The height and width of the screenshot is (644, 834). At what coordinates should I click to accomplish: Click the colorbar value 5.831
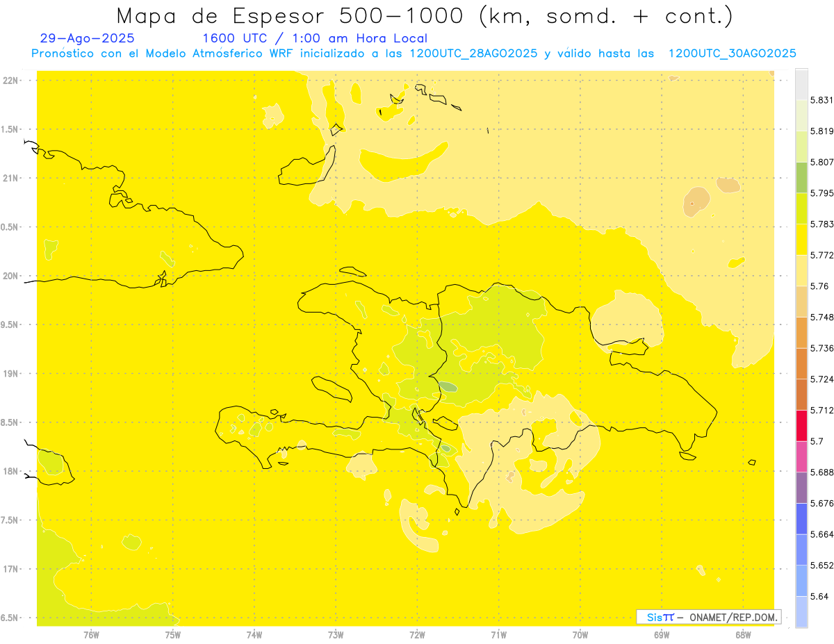coord(822,100)
